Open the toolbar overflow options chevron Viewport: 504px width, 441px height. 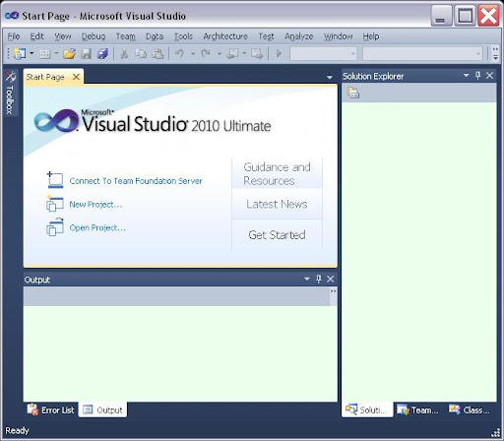pyautogui.click(x=496, y=53)
